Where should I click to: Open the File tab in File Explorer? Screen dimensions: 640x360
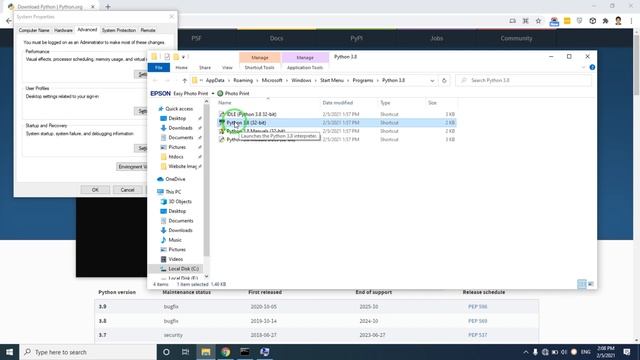(159, 67)
